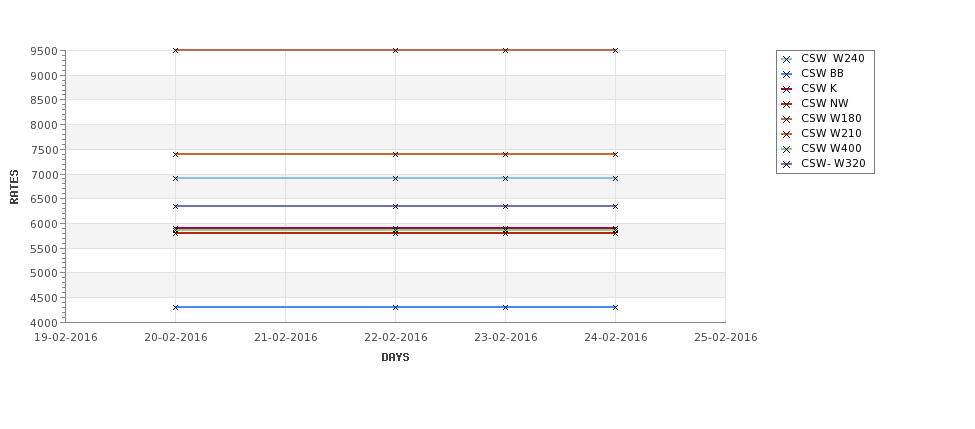Click the CSW W400 legend marker icon
The width and height of the screenshot is (975, 429).
(x=787, y=149)
